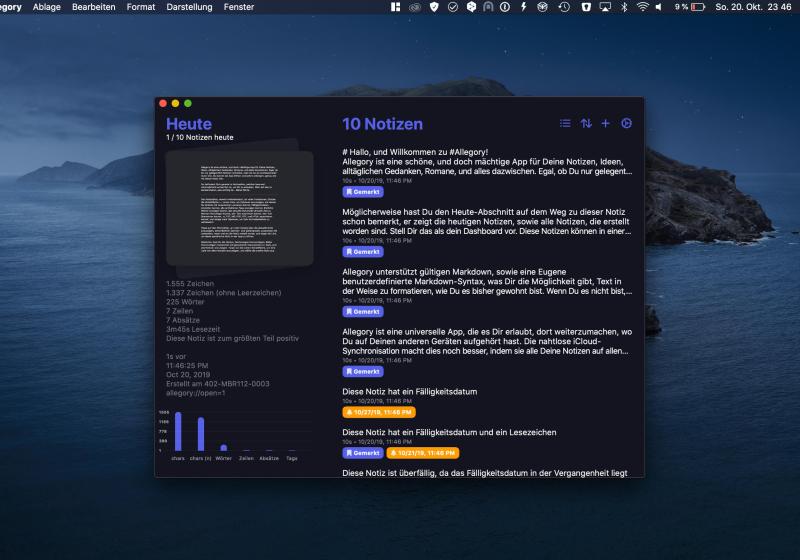Click Gemerkt badge under universelle App note
The image size is (800, 560).
[x=363, y=371]
